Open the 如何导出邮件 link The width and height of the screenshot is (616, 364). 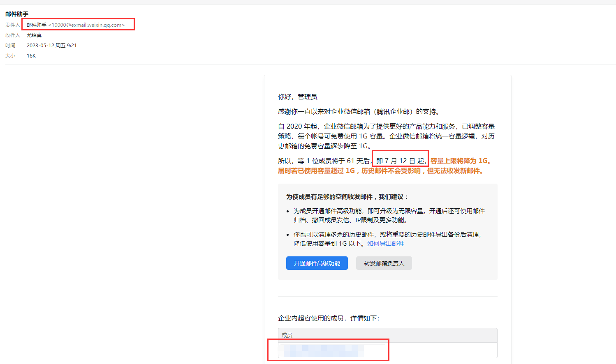tap(385, 244)
